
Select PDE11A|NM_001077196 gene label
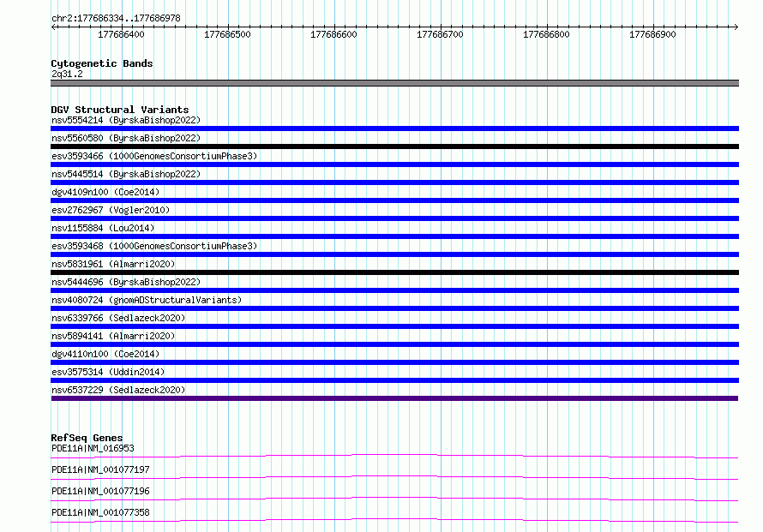click(x=100, y=491)
